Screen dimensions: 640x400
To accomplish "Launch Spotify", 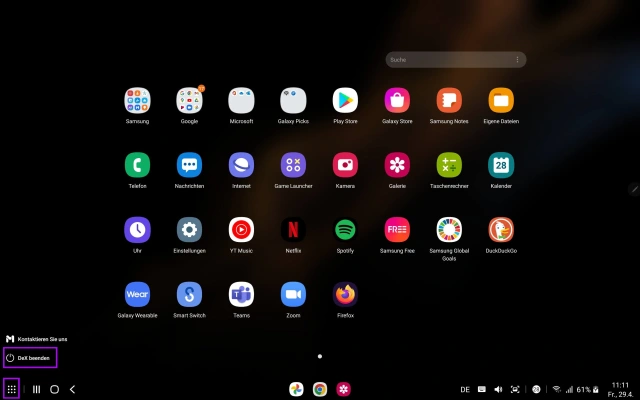I will coord(345,230).
